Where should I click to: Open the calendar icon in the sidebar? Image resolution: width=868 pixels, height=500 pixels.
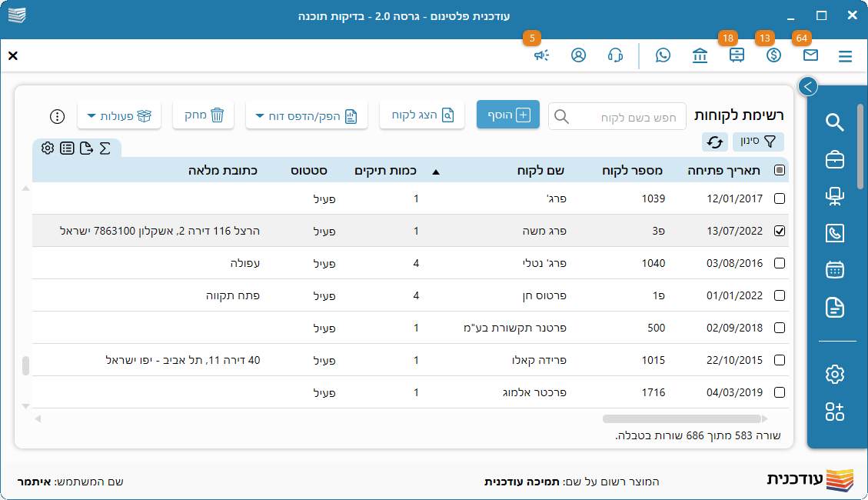pos(834,270)
